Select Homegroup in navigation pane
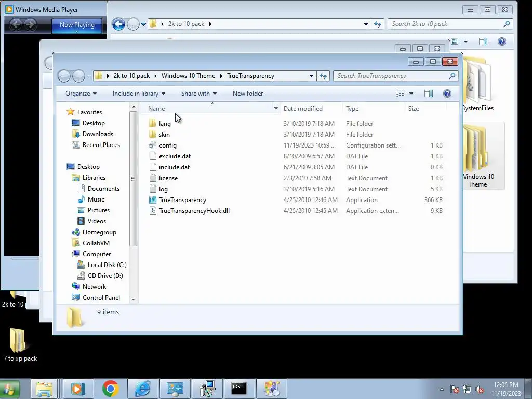The image size is (532, 399). click(99, 232)
